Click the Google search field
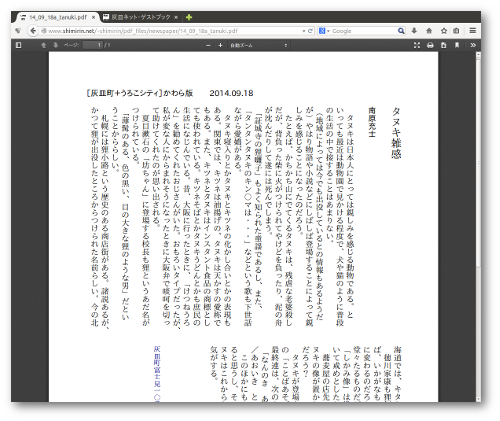Image resolution: width=500 pixels, height=421 pixels. point(363,31)
